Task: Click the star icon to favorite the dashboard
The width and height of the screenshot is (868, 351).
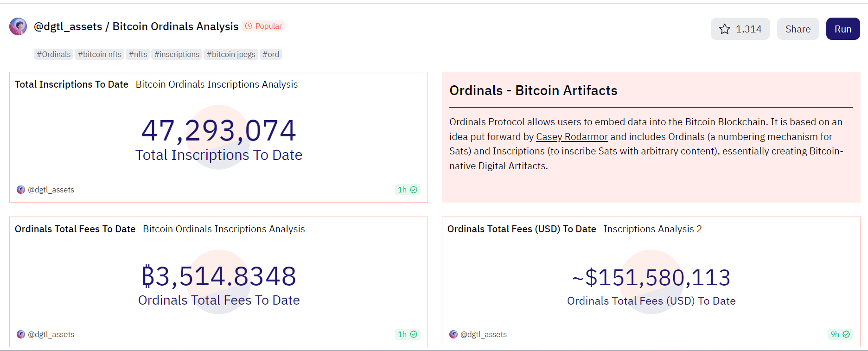Action: pos(724,29)
